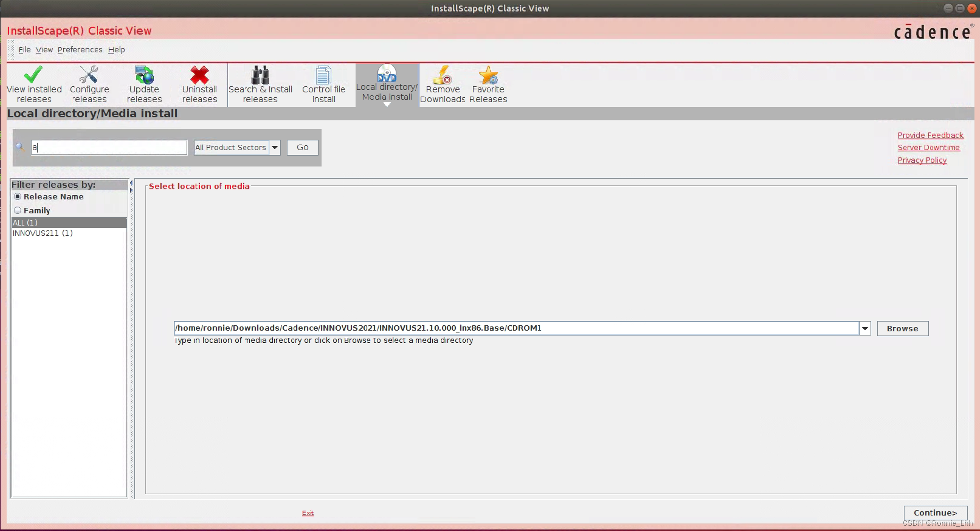
Task: Click the media directory path field
Action: point(516,328)
